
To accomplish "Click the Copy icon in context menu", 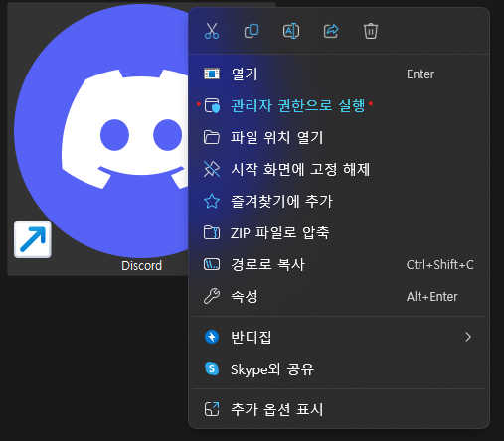I will 252,31.
